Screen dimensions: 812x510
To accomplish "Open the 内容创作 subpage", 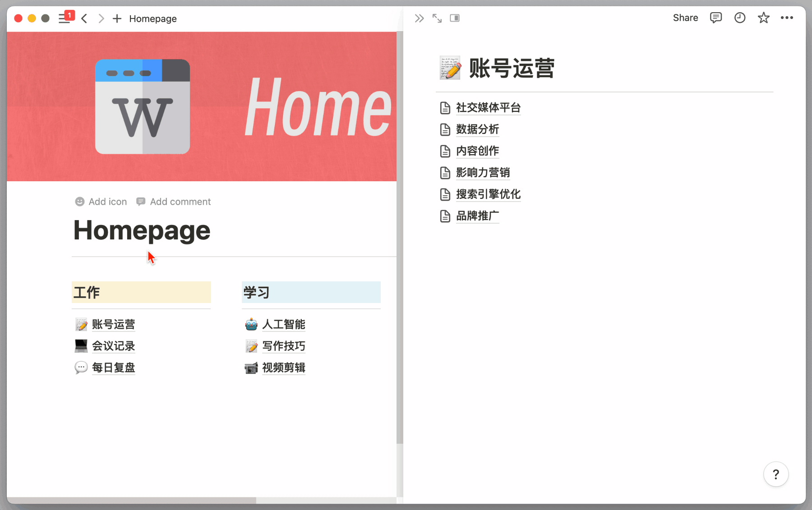I will 478,151.
